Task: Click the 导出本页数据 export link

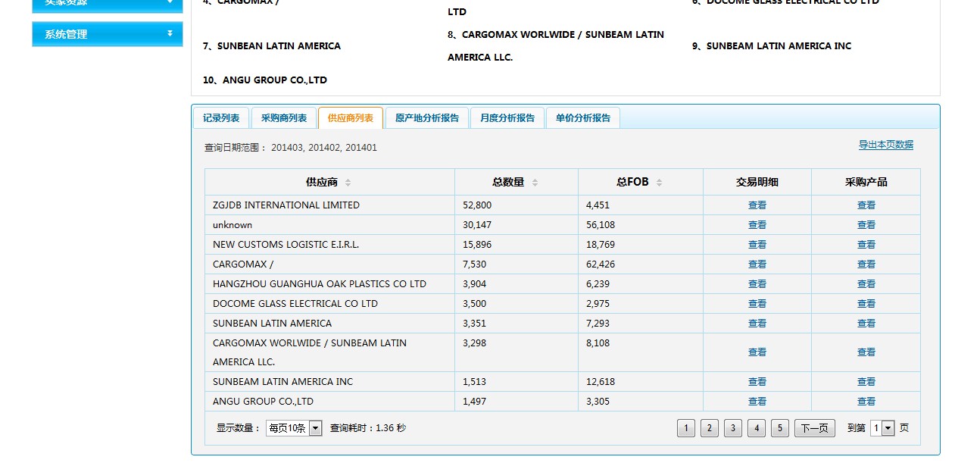Action: [885, 145]
